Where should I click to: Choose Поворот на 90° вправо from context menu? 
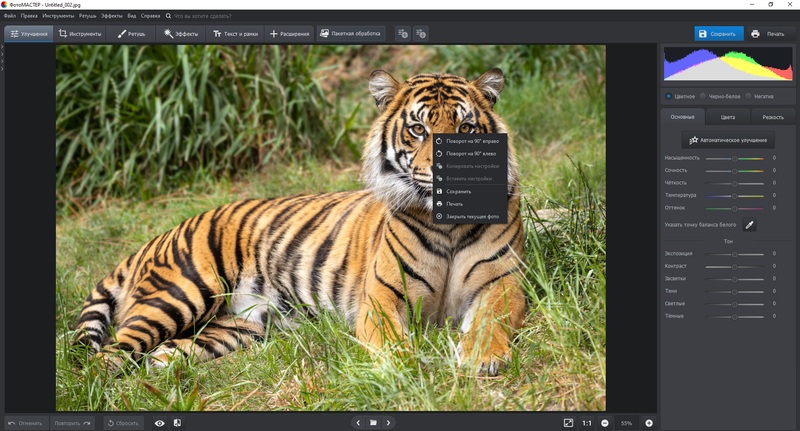point(471,141)
